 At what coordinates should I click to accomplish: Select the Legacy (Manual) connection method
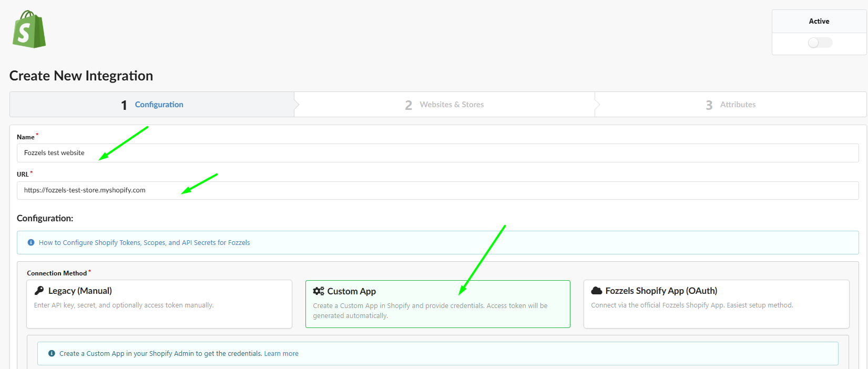[x=159, y=304]
